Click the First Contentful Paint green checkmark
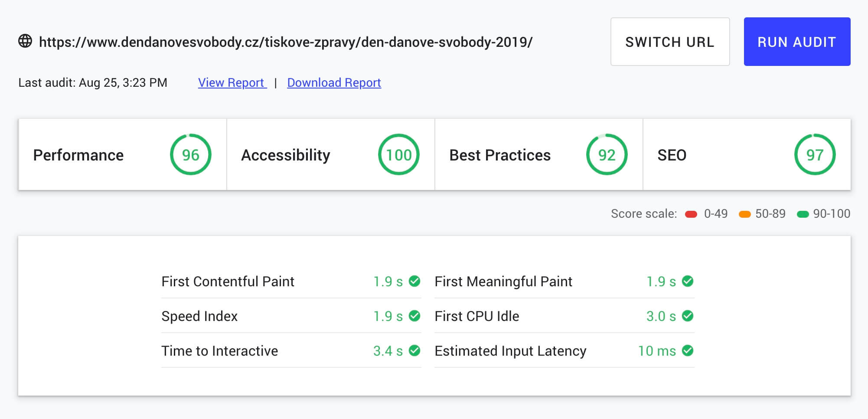The height and width of the screenshot is (419, 868). point(414,281)
